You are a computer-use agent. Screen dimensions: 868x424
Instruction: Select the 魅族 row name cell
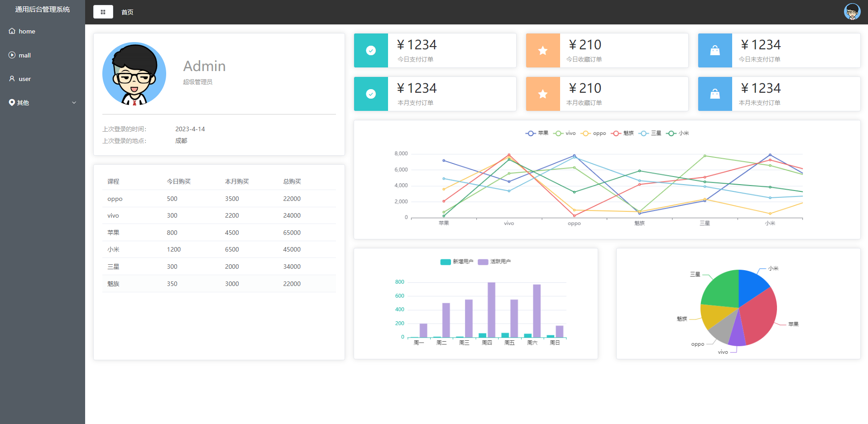point(113,284)
